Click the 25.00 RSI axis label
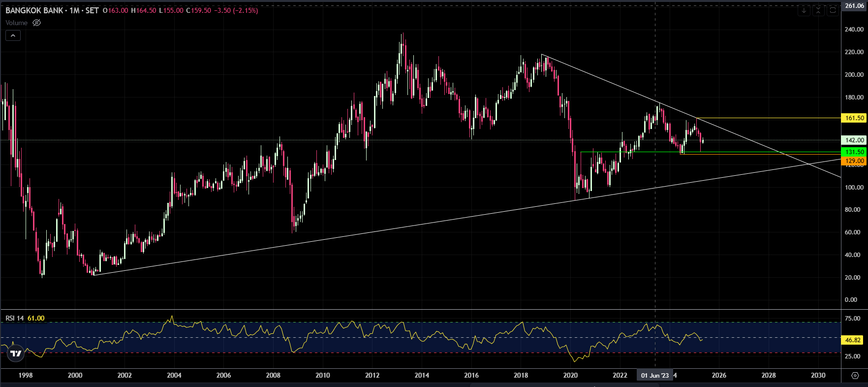Screen dimensions: 868x387 853,356
